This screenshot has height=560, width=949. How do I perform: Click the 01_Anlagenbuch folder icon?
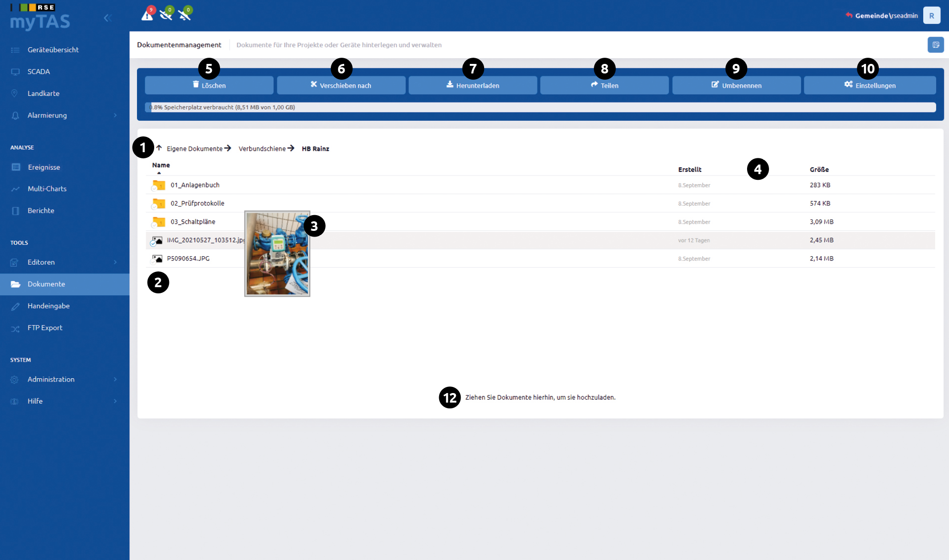pos(158,185)
